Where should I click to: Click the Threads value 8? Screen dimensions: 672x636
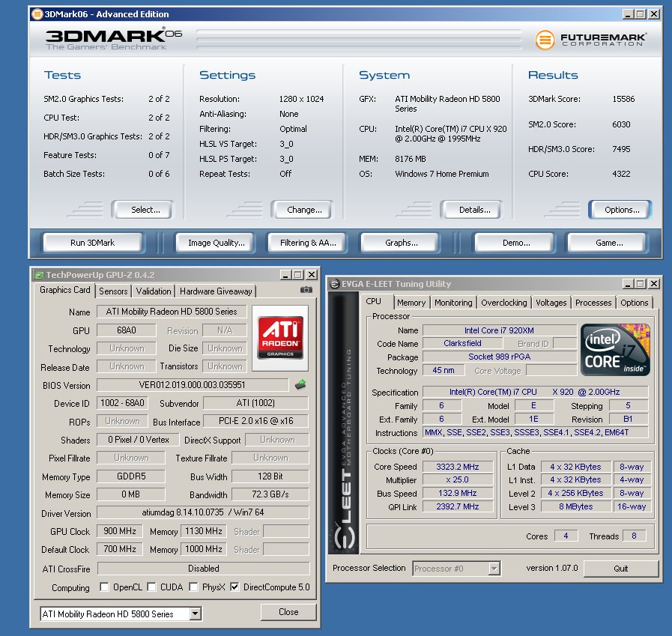pyautogui.click(x=634, y=536)
